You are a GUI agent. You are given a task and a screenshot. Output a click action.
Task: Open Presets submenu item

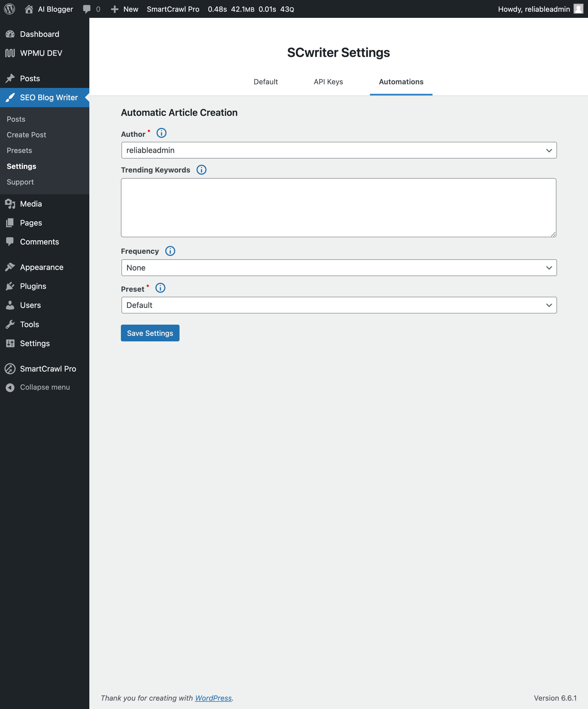pyautogui.click(x=19, y=150)
